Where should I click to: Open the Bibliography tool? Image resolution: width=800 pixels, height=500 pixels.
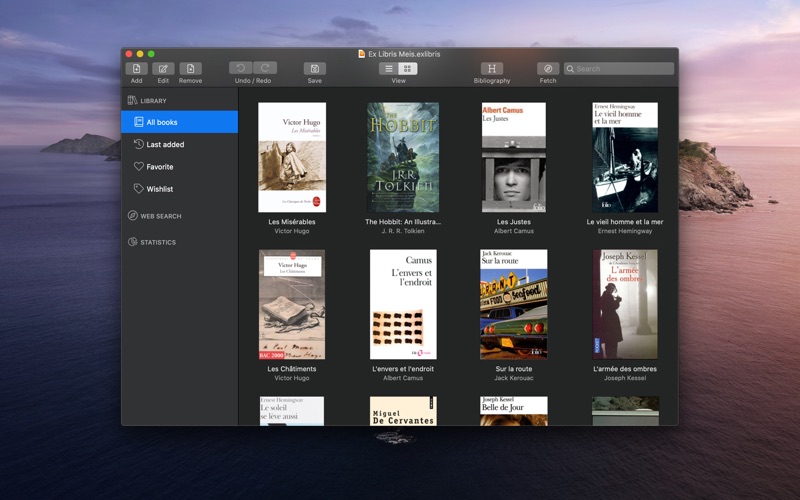tap(492, 68)
